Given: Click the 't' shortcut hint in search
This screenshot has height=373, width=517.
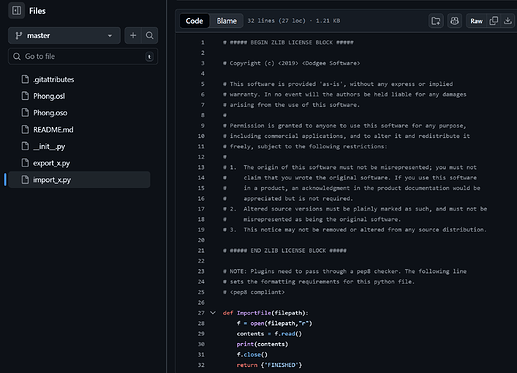Looking at the screenshot, I should pyautogui.click(x=149, y=57).
